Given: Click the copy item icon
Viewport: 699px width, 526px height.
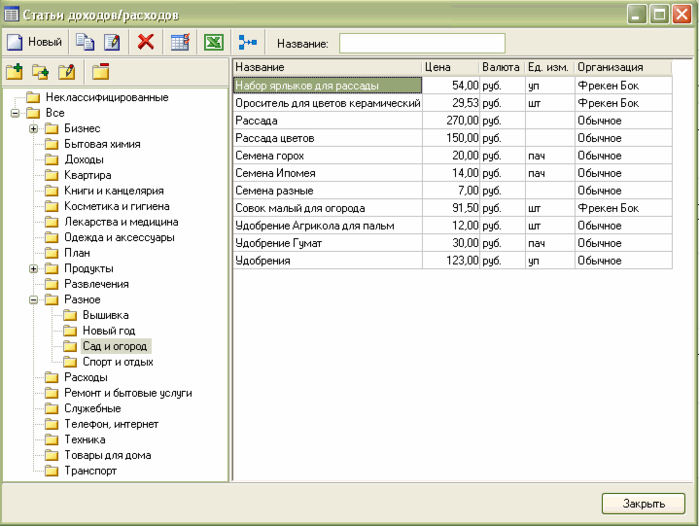Looking at the screenshot, I should pos(85,42).
